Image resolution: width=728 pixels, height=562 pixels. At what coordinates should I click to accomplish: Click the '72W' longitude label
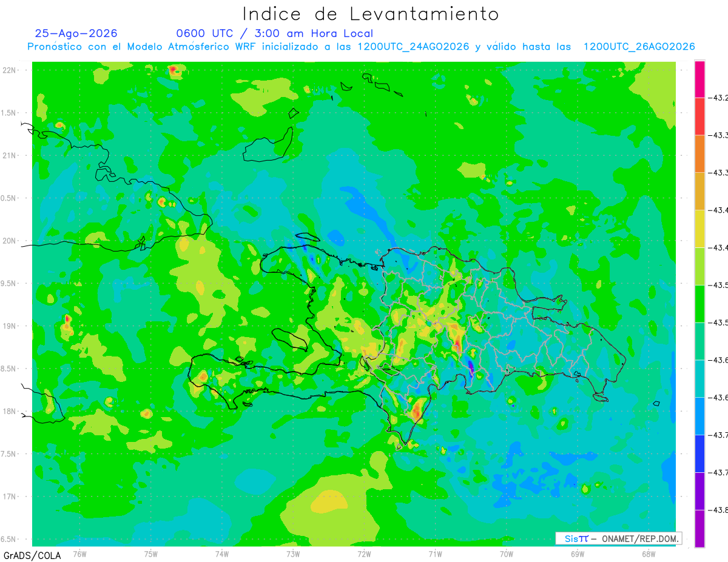click(x=364, y=554)
